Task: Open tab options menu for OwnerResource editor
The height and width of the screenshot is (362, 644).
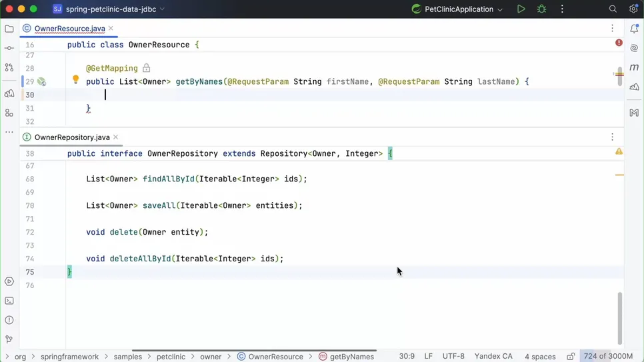Action: click(x=612, y=28)
